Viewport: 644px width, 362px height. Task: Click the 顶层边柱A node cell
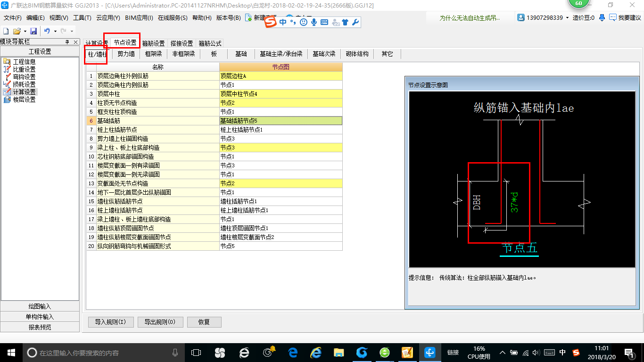point(281,76)
